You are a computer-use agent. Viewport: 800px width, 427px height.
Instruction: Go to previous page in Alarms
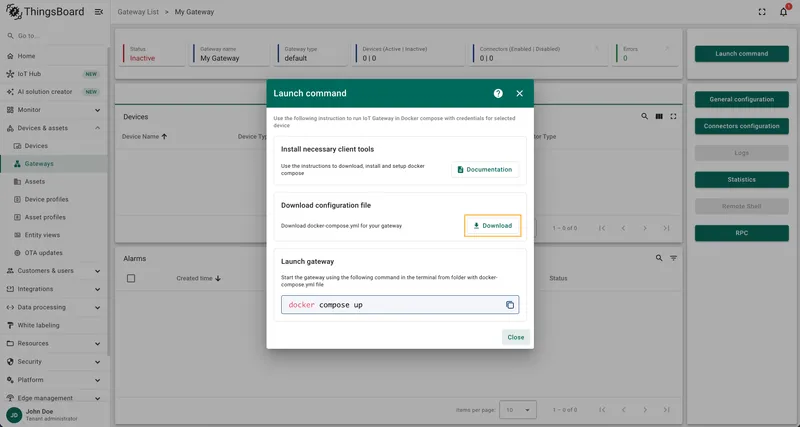(623, 410)
